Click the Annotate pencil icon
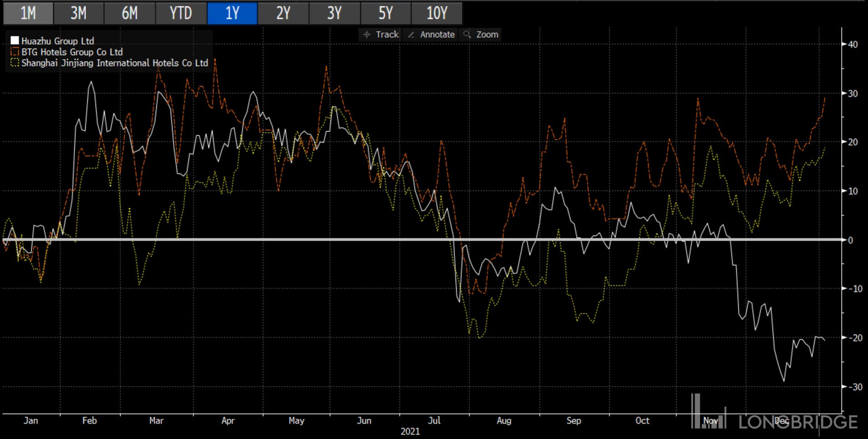 click(411, 35)
